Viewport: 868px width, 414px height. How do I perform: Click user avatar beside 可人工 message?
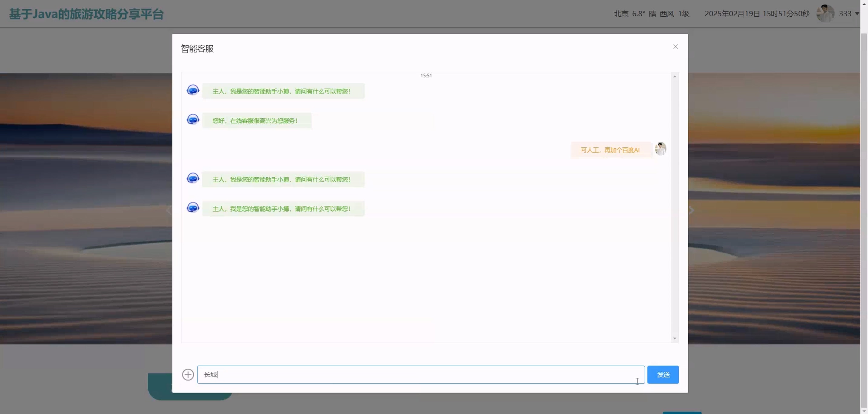point(660,149)
